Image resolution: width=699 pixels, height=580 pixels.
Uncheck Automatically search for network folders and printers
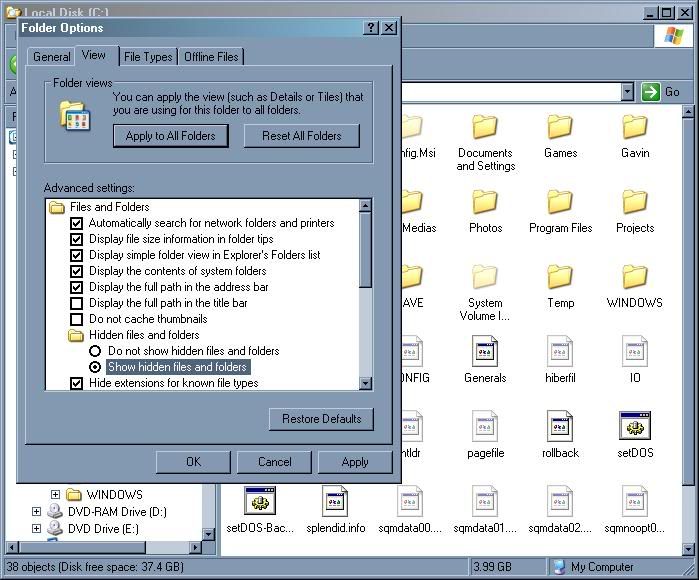tap(77, 223)
